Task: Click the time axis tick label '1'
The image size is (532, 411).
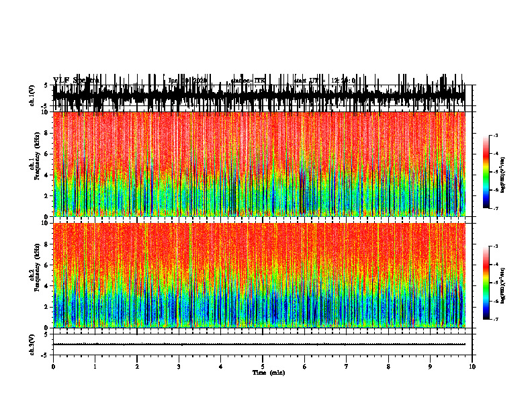Action: click(x=95, y=367)
